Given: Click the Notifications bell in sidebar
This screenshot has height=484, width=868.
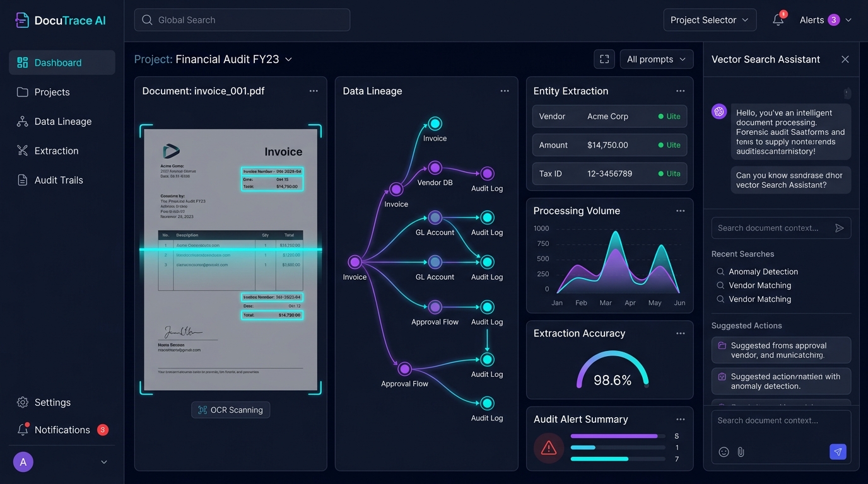Looking at the screenshot, I should click(x=23, y=429).
